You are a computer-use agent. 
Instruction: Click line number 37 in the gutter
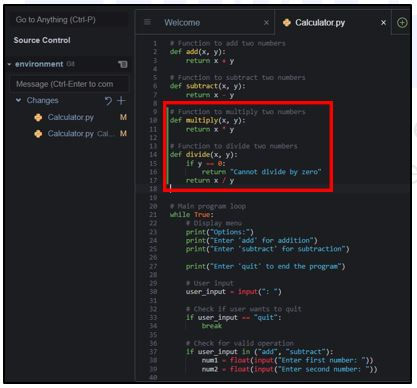(x=153, y=352)
